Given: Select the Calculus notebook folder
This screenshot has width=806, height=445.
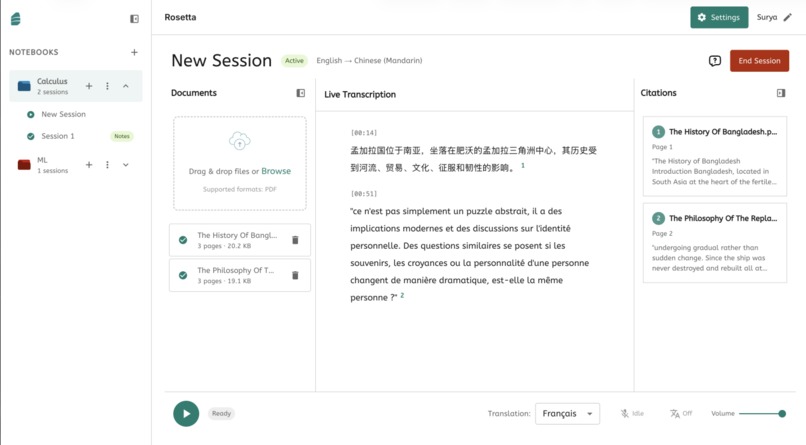Looking at the screenshot, I should 24,86.
